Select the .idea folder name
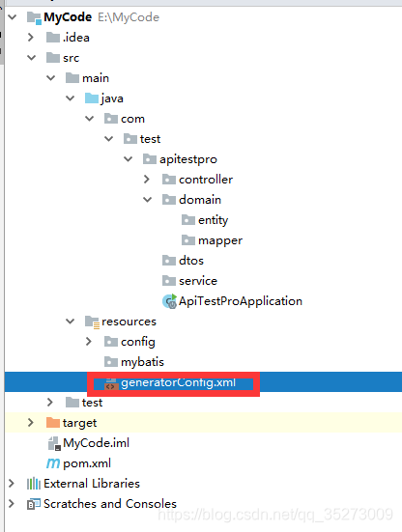Viewport: 402px width, 532px height. [x=76, y=38]
